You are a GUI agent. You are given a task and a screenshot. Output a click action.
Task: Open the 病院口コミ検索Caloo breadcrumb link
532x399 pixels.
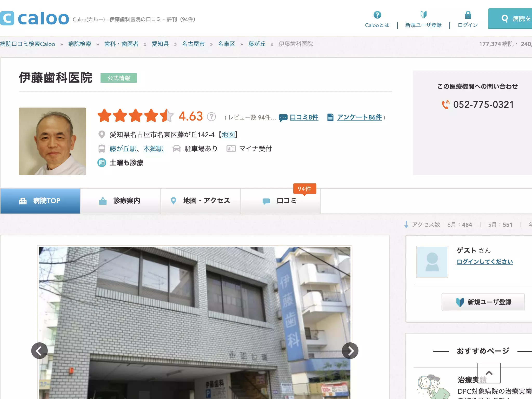pos(28,44)
